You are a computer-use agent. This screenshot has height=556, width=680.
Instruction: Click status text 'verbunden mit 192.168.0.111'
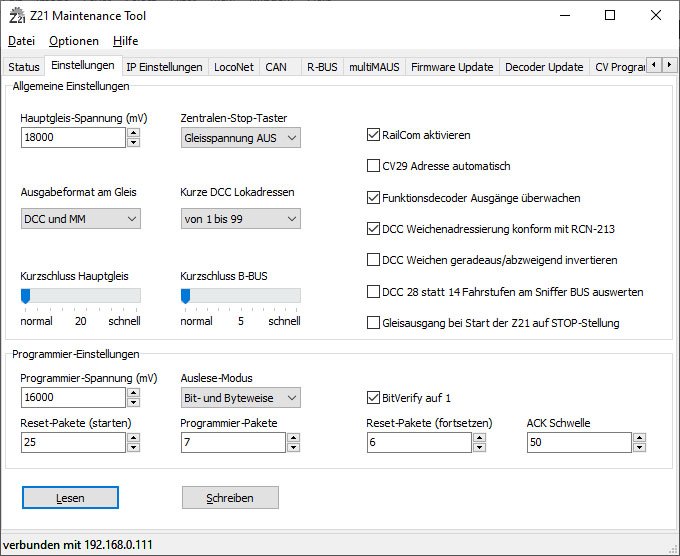(78, 545)
